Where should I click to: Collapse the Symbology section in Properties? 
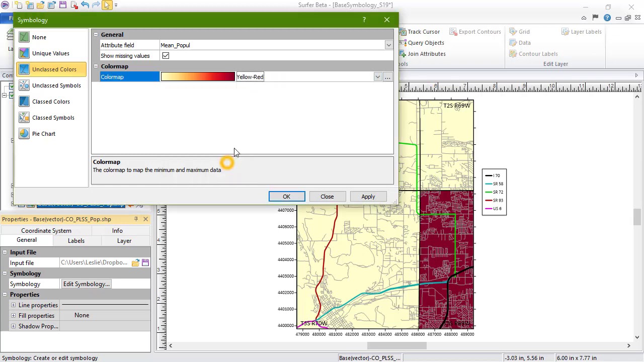[x=5, y=274]
